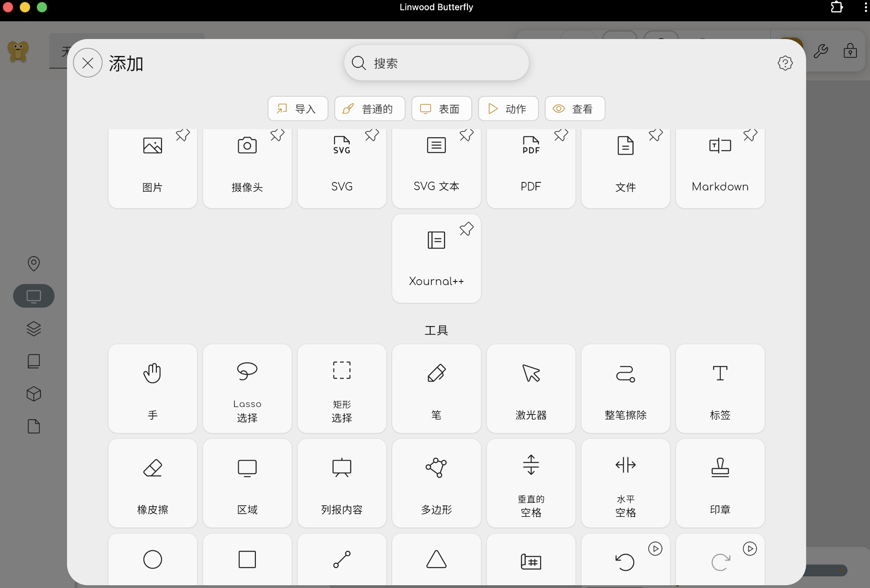
Task: Choose the 橡皮擦 eraser tool
Action: pyautogui.click(x=153, y=483)
